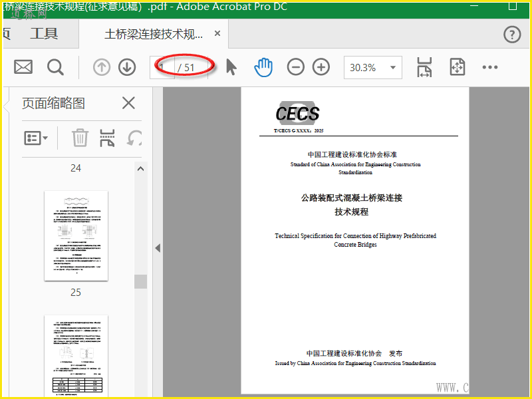The image size is (532, 399).
Task: Click the 页面缩略图 panel title
Action: point(53,103)
